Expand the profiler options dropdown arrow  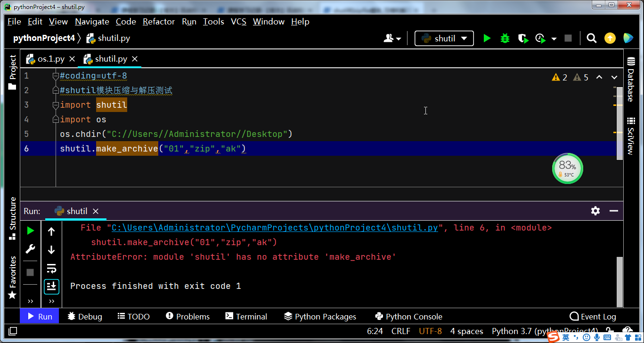554,39
